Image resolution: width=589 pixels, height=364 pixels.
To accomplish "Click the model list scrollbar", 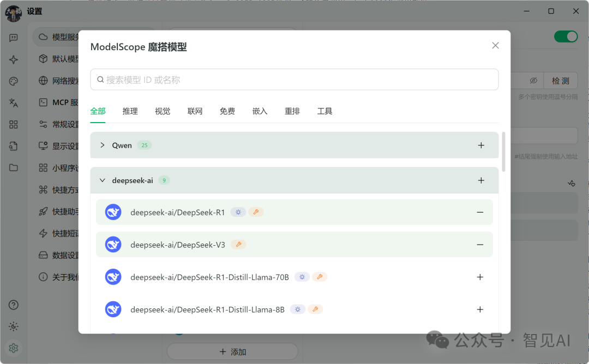I will [x=503, y=151].
